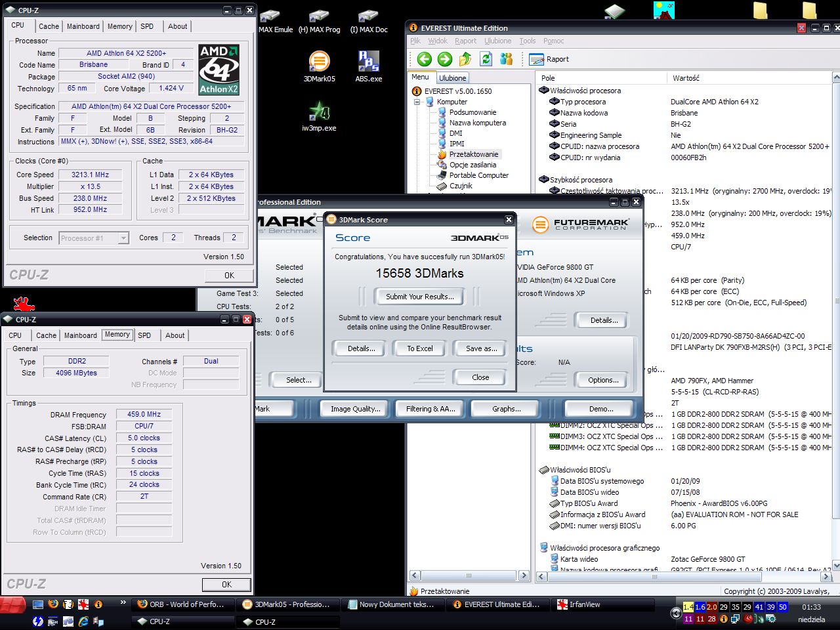Expand hidden quick launch items chevron

pos(123,602)
